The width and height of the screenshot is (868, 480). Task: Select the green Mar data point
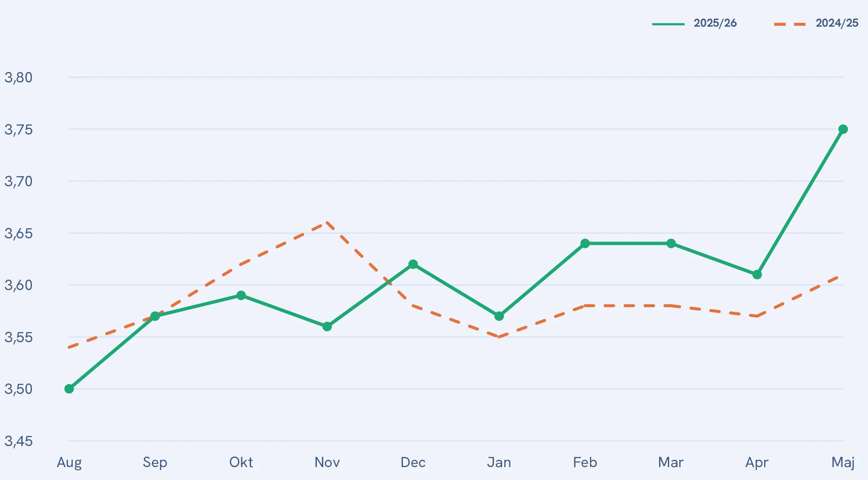point(671,243)
